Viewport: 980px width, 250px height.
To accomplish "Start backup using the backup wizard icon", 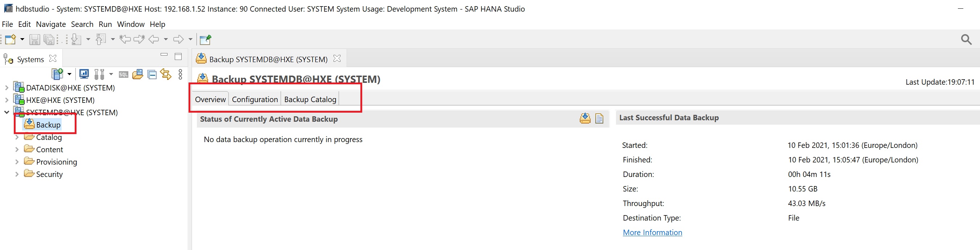I will tap(585, 118).
